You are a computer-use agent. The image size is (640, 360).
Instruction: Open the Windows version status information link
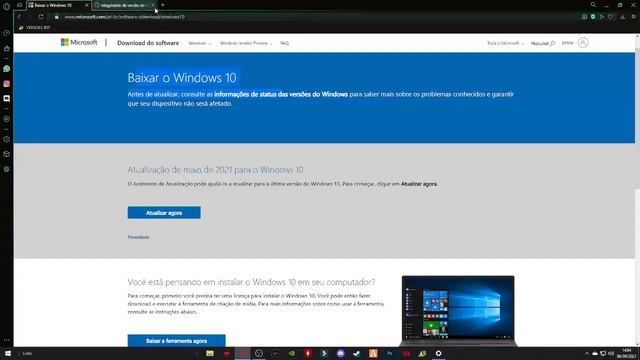click(x=281, y=94)
